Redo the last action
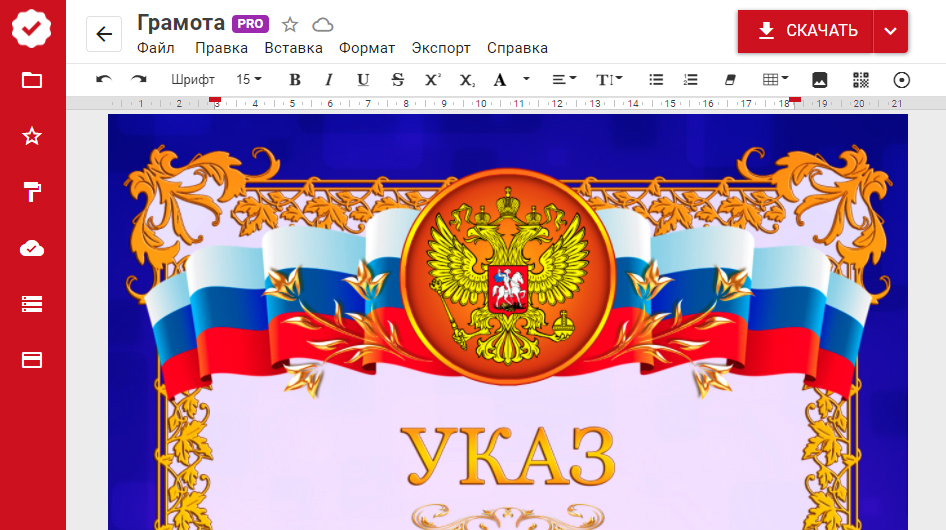 tap(139, 80)
